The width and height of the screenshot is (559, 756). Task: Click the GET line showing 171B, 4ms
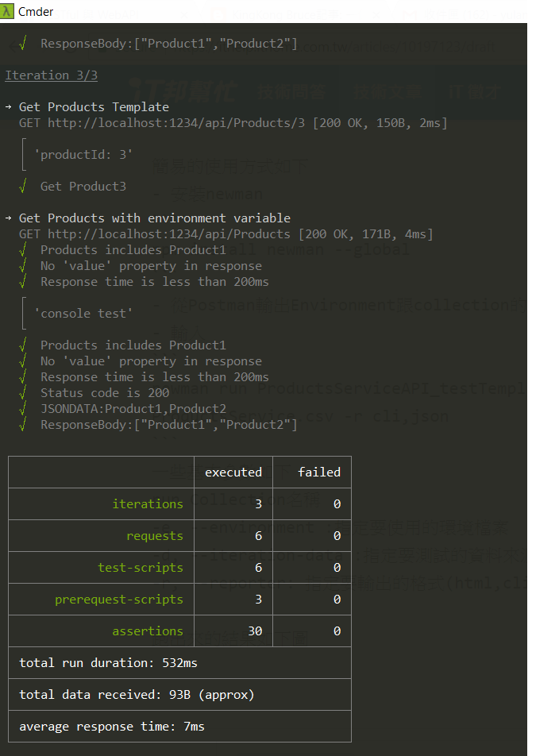click(x=226, y=234)
